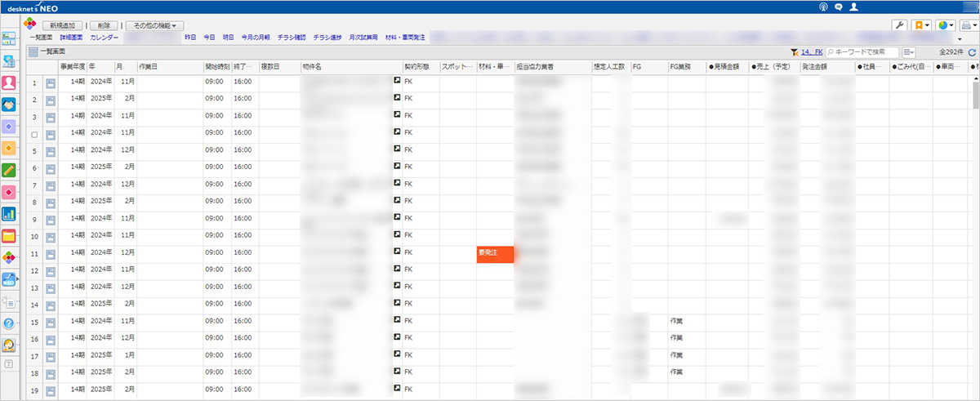Viewport: 980px width, 401px height.
Task: Click the refresh icon beside 全292件
Action: click(972, 52)
